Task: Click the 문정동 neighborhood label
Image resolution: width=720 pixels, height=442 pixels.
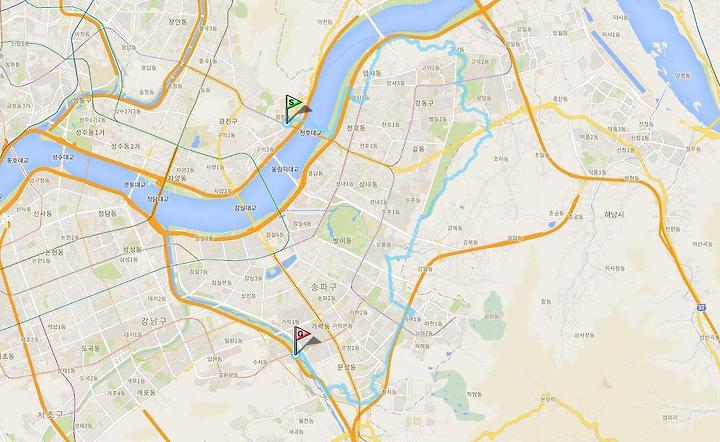Action: pos(347,367)
